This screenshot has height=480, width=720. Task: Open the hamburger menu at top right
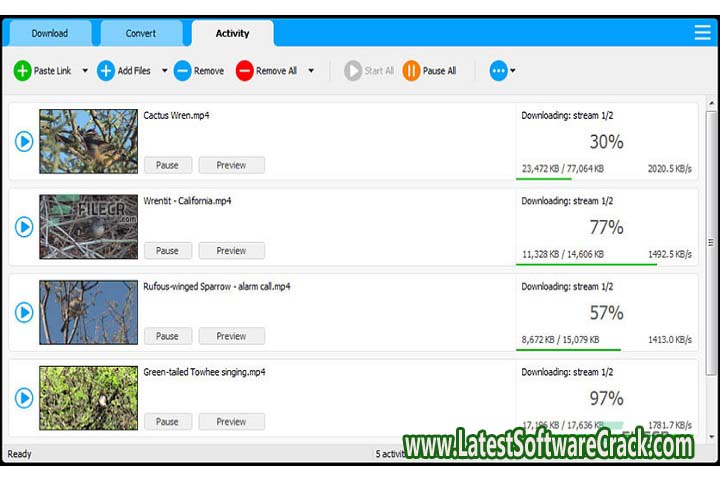[702, 32]
